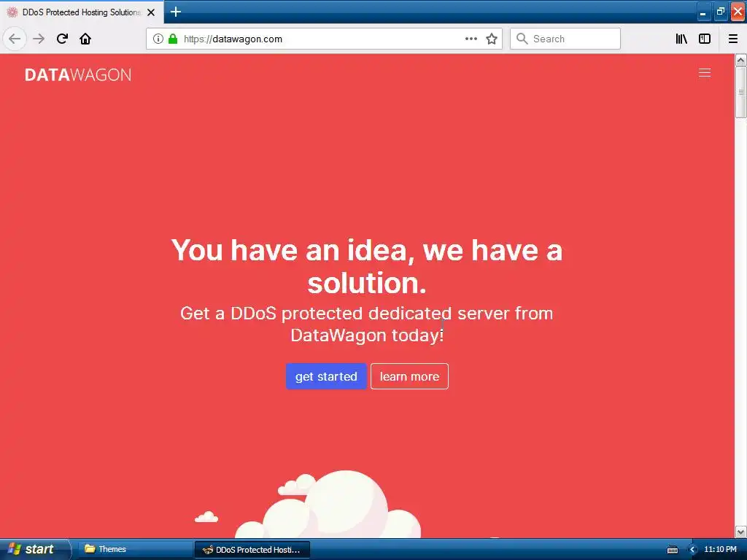Click the magnifier icon in the search box
The height and width of the screenshot is (560, 747).
(x=522, y=39)
